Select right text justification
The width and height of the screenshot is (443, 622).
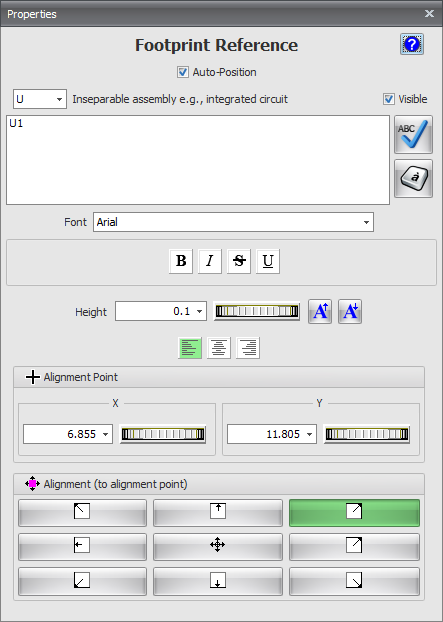(248, 348)
